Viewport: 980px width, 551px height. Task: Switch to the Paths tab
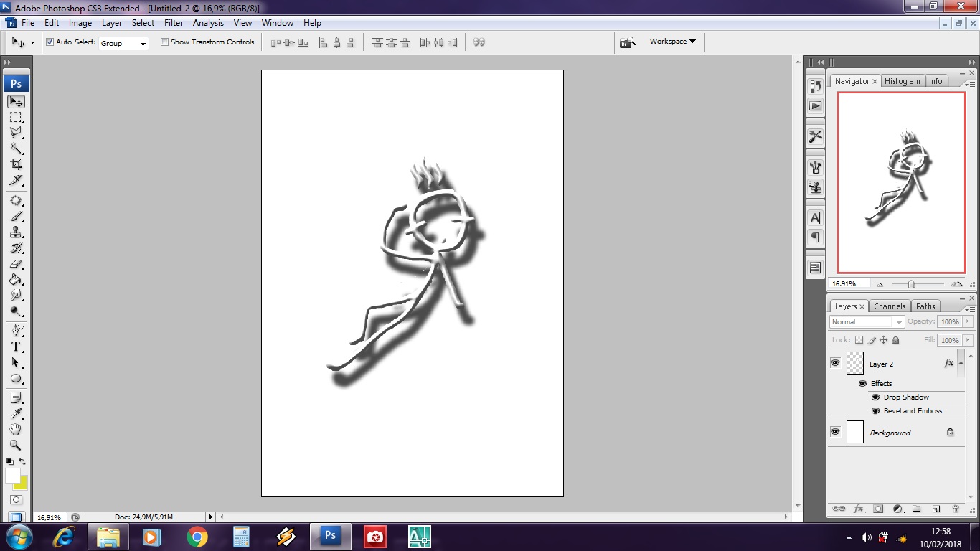pyautogui.click(x=925, y=306)
